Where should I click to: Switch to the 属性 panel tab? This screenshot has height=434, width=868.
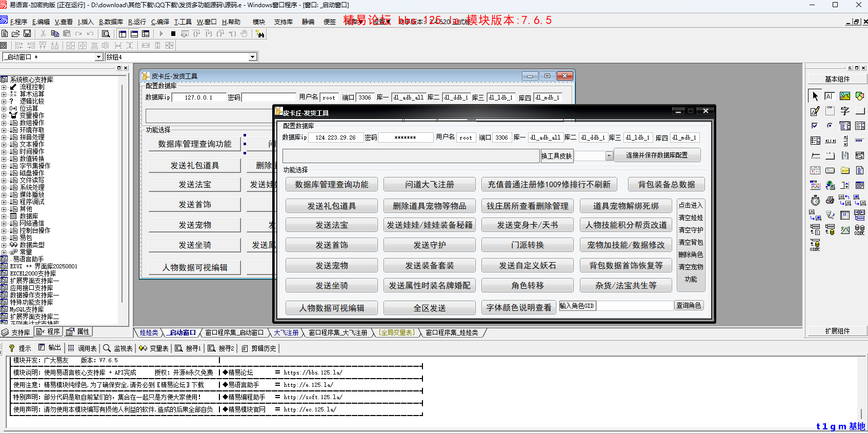pos(78,332)
